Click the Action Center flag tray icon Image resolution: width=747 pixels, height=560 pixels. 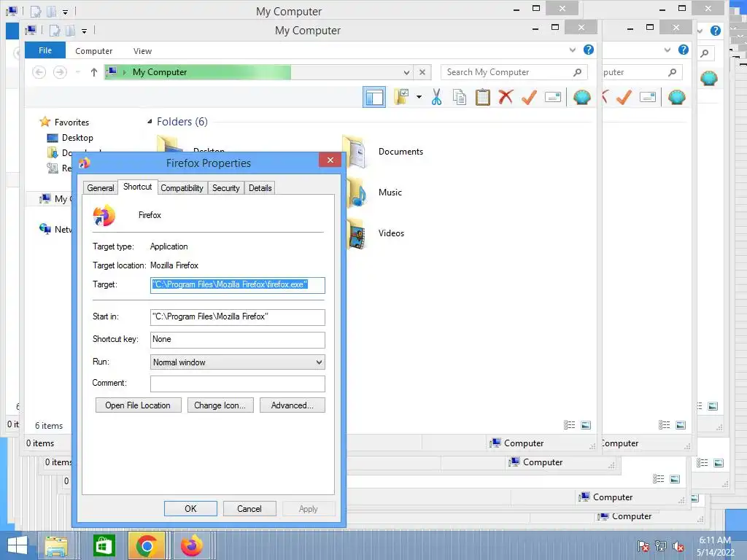coord(643,547)
